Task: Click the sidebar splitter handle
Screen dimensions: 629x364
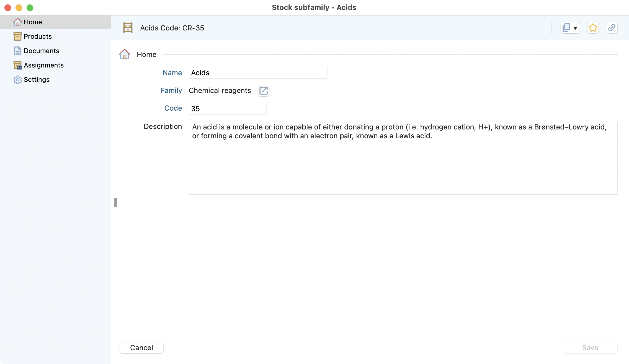Action: (x=115, y=202)
